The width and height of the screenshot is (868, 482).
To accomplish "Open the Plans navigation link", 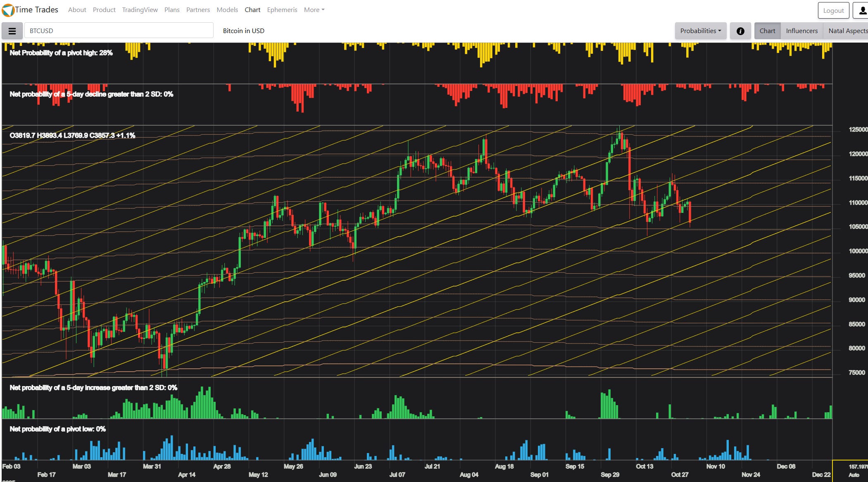I will (x=172, y=10).
